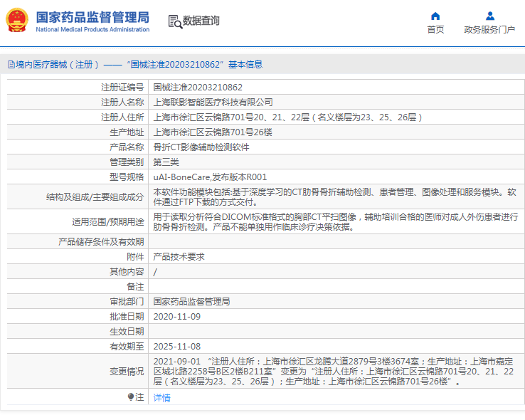Select 上海联影智能医疗科技有限公司 cell
The height and width of the screenshot is (420, 525).
[x=213, y=103]
